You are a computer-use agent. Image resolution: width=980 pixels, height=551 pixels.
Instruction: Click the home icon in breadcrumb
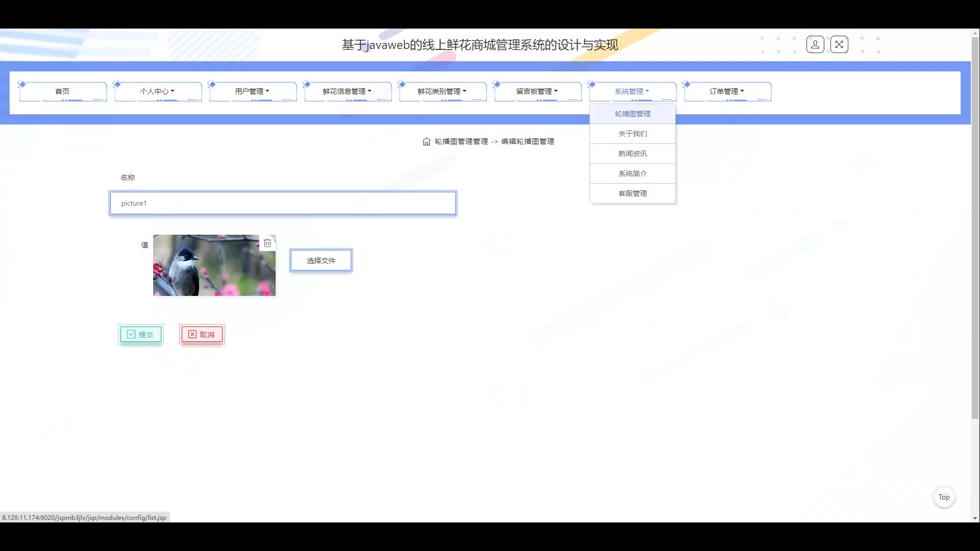(x=426, y=141)
